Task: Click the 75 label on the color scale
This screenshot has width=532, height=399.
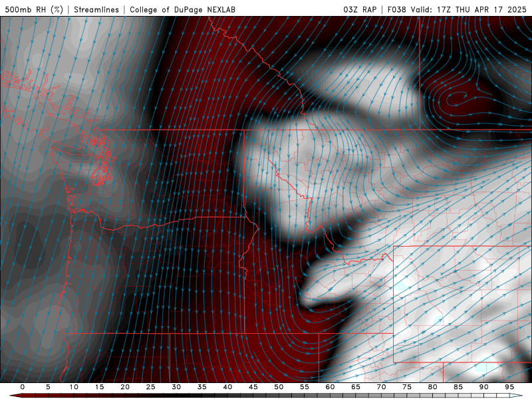Action: pos(407,387)
